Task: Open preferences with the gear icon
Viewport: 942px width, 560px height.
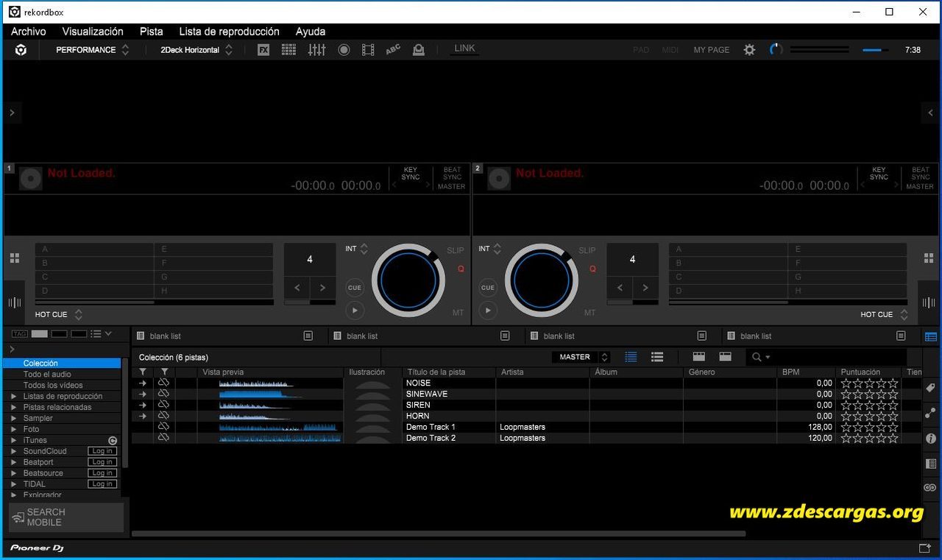Action: [749, 50]
